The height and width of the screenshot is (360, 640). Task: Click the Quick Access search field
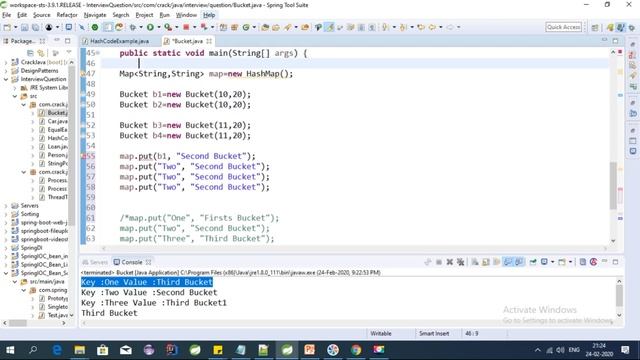[563, 27]
